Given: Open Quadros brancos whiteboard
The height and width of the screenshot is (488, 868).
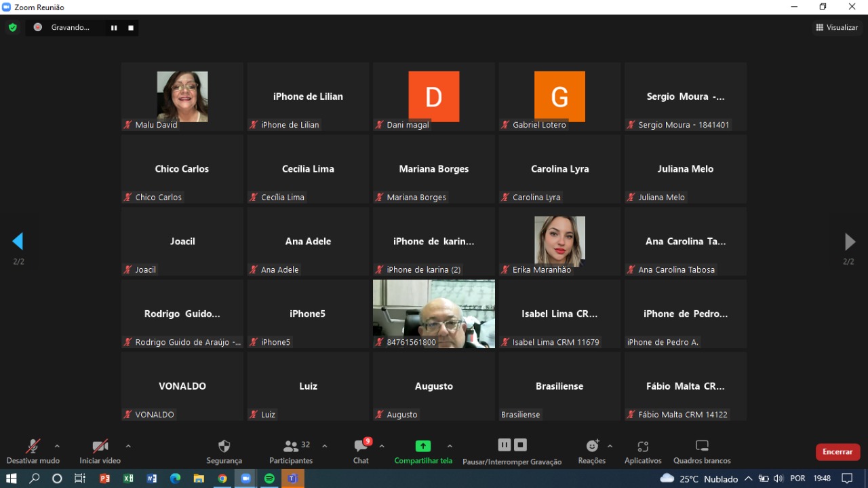Looking at the screenshot, I should pyautogui.click(x=702, y=447).
